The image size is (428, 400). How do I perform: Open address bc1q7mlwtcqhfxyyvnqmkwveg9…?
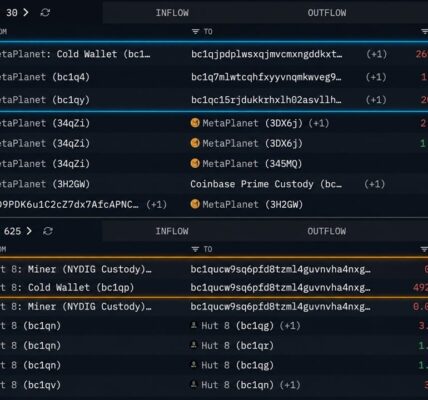pos(266,77)
